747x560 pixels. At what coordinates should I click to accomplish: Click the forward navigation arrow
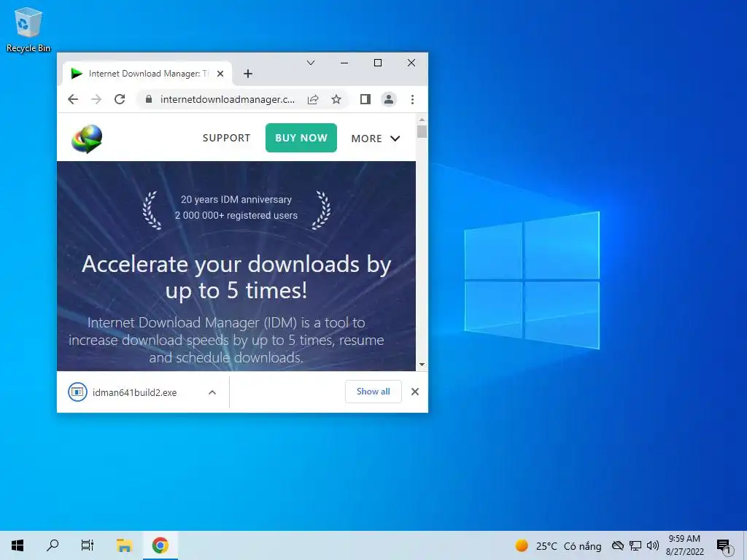tap(96, 99)
